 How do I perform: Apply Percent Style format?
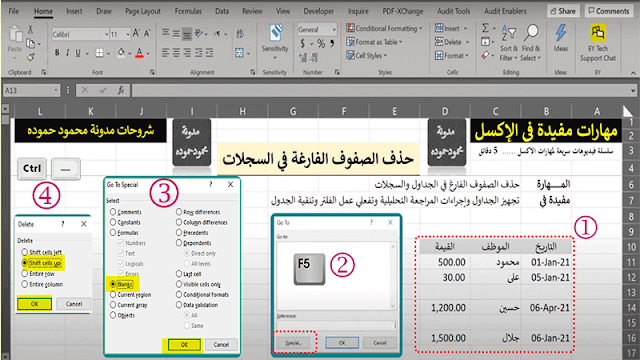(321, 43)
